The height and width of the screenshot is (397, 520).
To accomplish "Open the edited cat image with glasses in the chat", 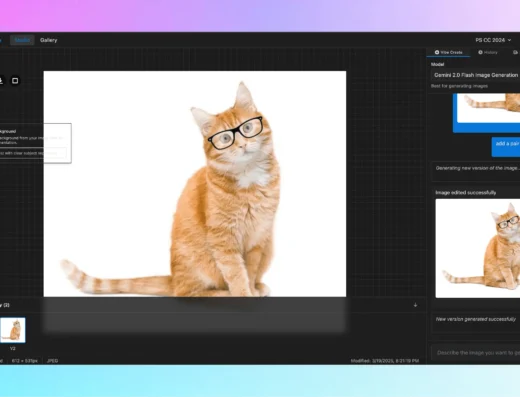I will pos(478,248).
